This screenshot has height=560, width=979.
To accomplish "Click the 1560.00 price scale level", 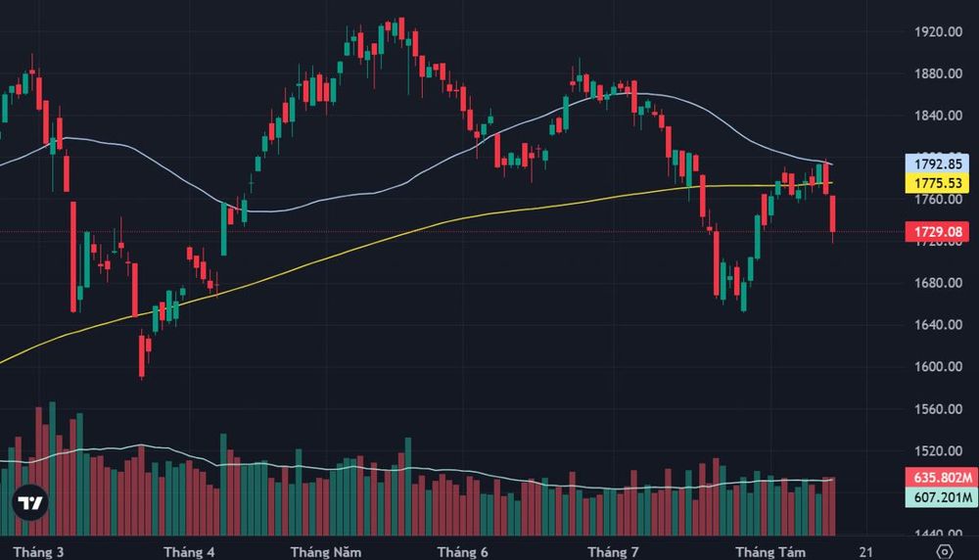I will (938, 409).
